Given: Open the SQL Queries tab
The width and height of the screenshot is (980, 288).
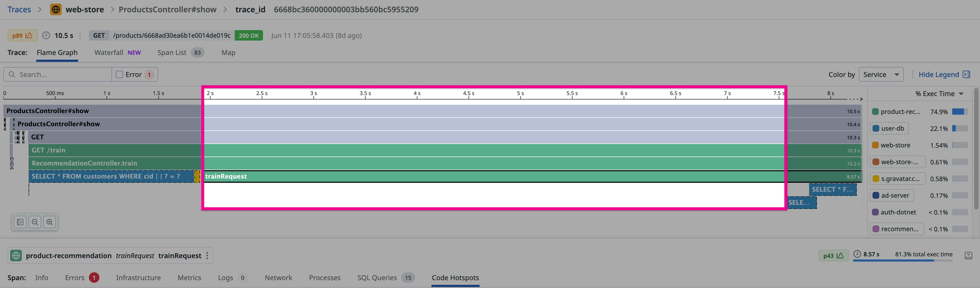Looking at the screenshot, I should [x=377, y=278].
